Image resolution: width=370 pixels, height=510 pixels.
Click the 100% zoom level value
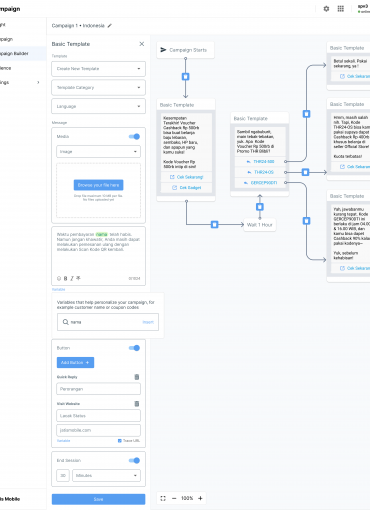187,498
